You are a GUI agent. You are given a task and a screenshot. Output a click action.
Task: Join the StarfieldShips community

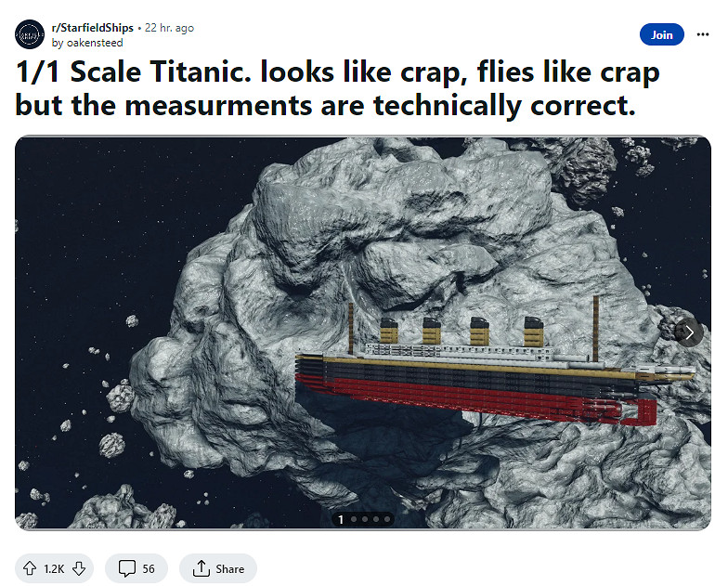(661, 34)
